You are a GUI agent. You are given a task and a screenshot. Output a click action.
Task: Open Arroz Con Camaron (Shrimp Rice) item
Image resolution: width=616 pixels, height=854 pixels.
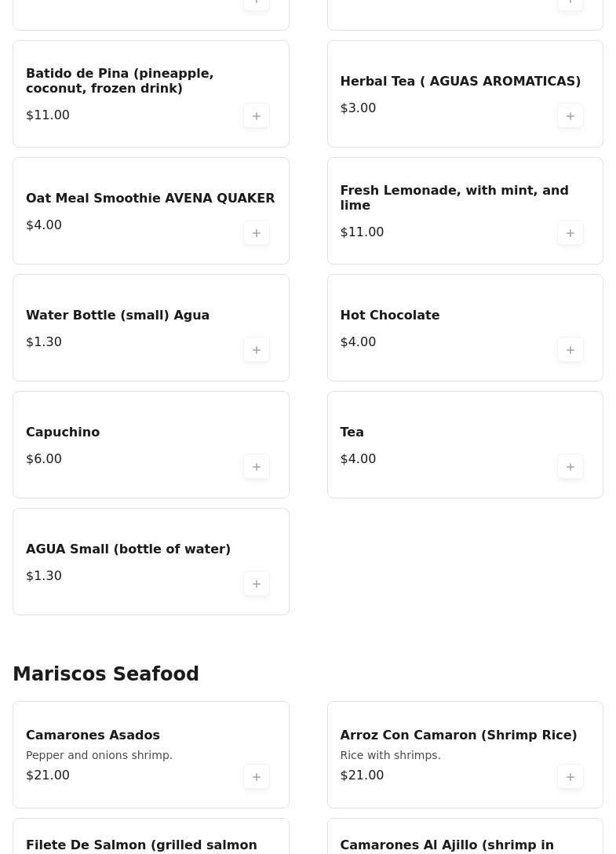[458, 735]
